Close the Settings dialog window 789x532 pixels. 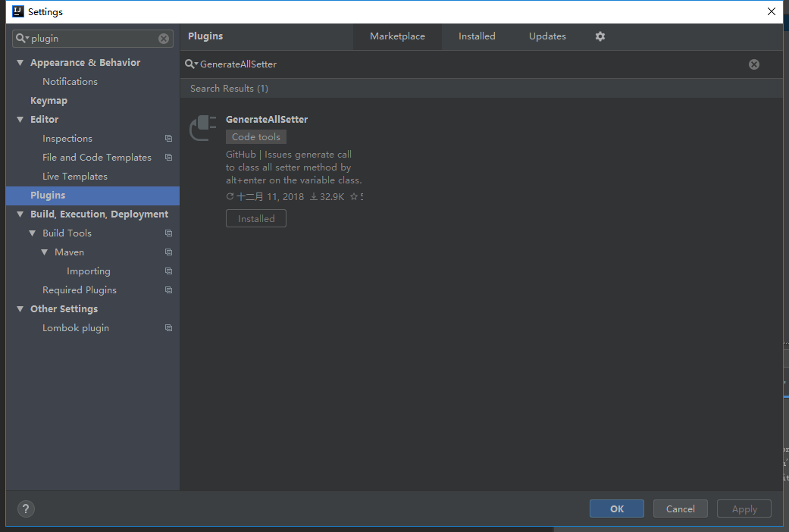(x=772, y=11)
